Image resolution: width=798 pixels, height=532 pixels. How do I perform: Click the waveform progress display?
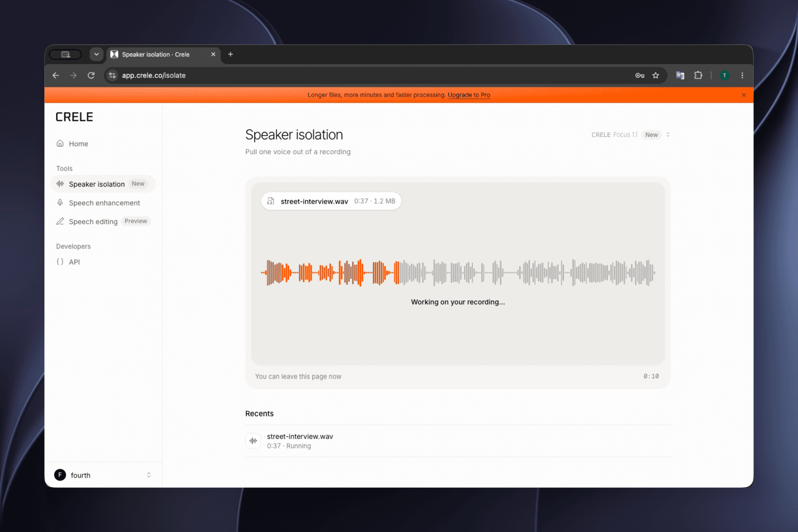click(x=458, y=273)
